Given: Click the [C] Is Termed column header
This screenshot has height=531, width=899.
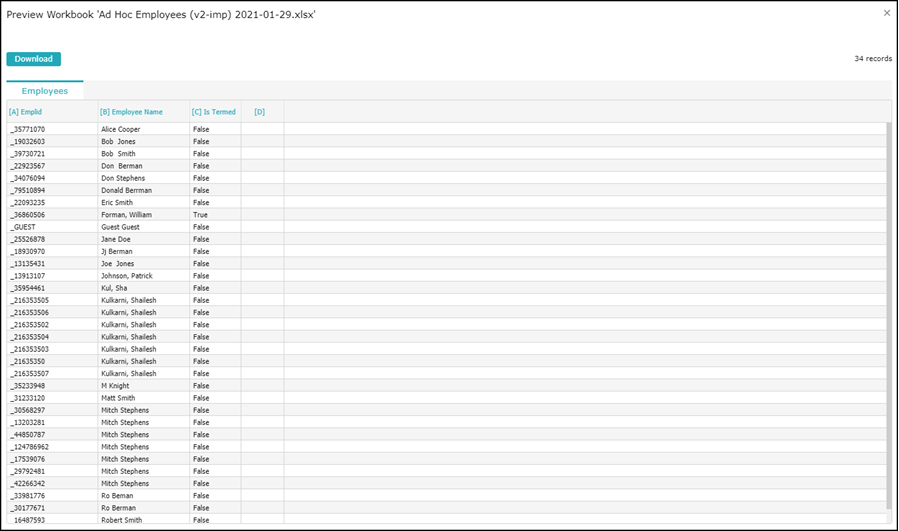Looking at the screenshot, I should tap(213, 112).
